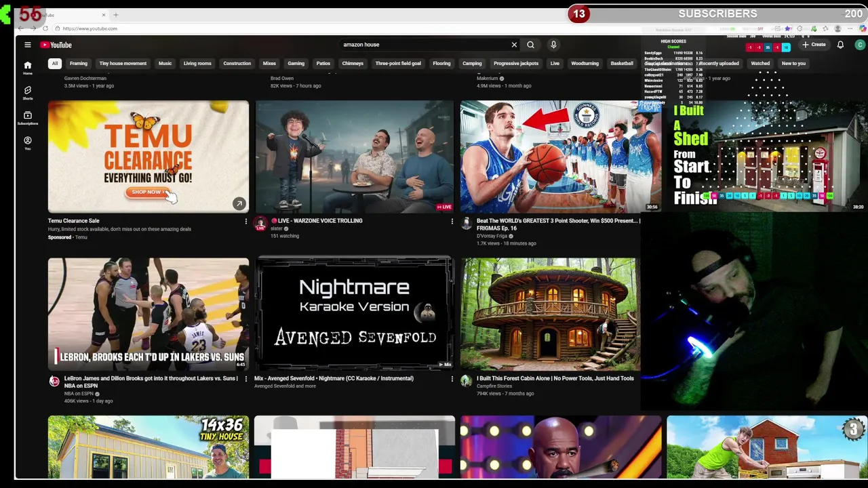Click the magnifier search button

[530, 45]
